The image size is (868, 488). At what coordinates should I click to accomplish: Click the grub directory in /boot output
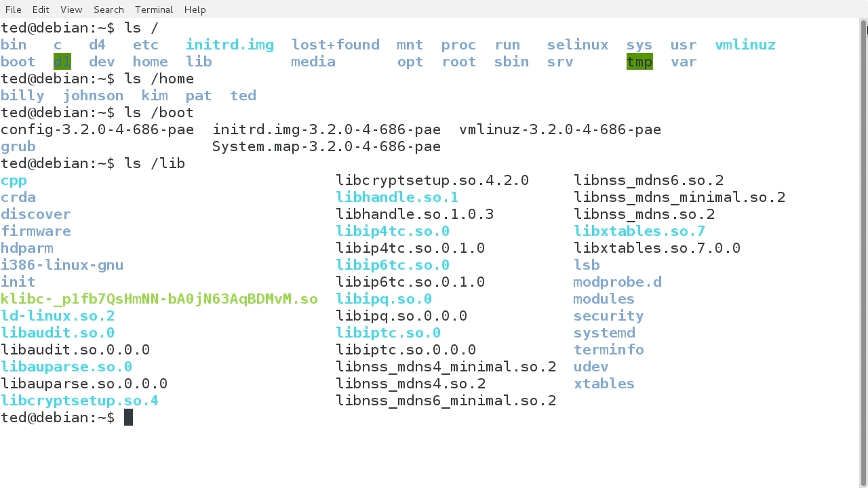[18, 146]
